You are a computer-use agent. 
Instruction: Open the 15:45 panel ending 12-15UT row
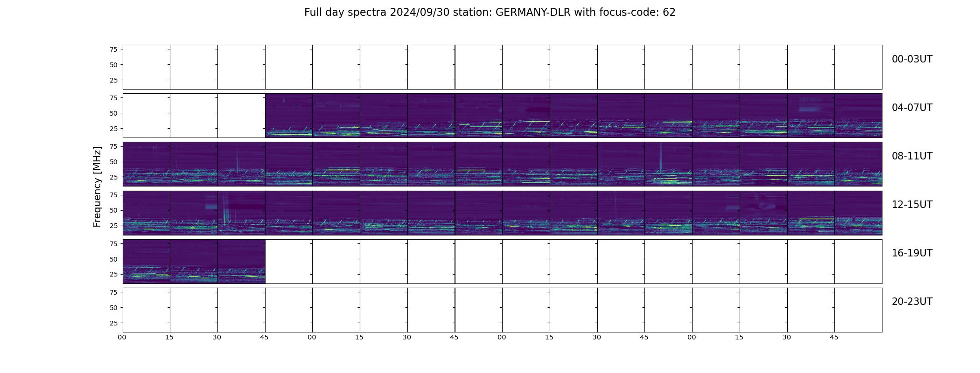858,213
